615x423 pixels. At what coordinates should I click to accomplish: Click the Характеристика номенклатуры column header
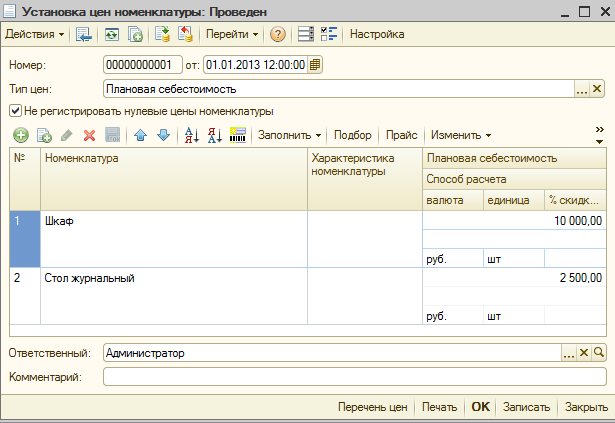click(365, 179)
